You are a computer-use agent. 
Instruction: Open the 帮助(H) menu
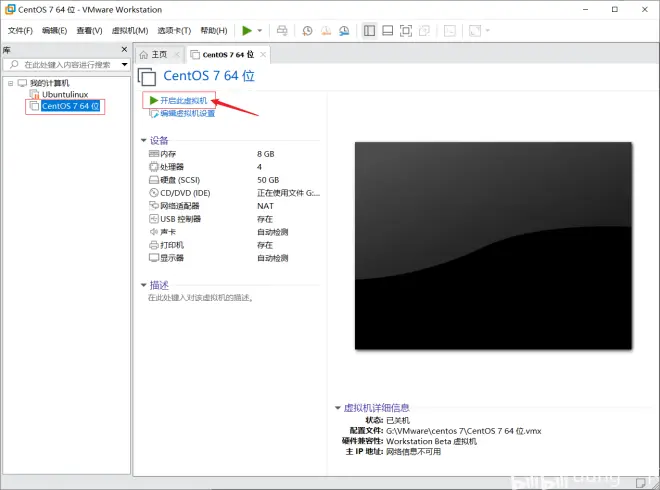(214, 30)
